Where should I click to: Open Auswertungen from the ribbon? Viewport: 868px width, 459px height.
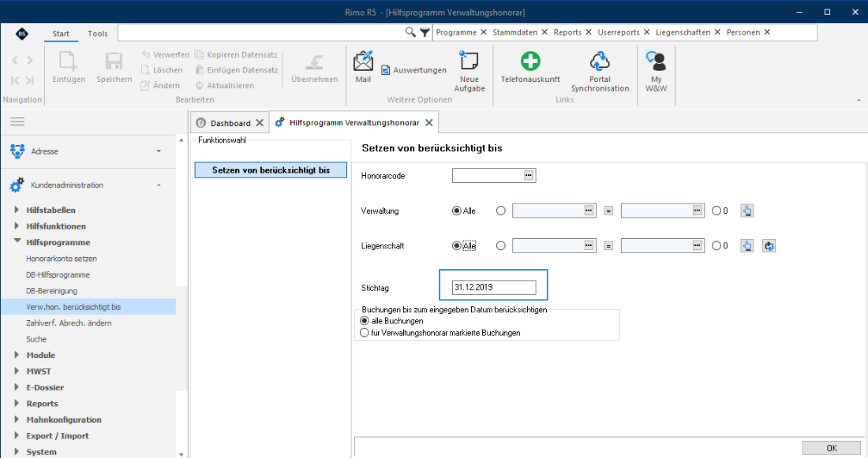pos(413,70)
